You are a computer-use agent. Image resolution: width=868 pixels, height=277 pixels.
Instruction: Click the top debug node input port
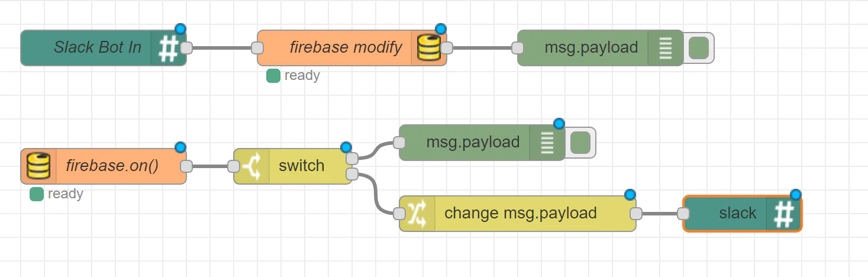[518, 48]
